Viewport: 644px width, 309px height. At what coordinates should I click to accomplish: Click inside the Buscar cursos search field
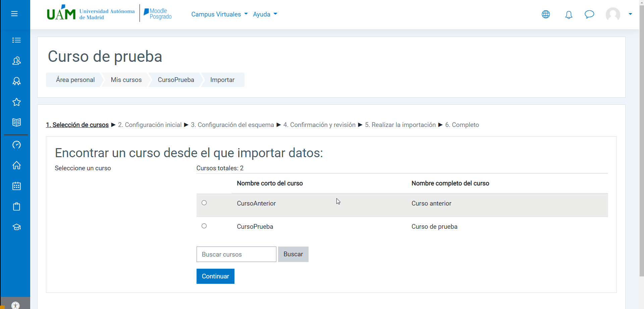[236, 254]
